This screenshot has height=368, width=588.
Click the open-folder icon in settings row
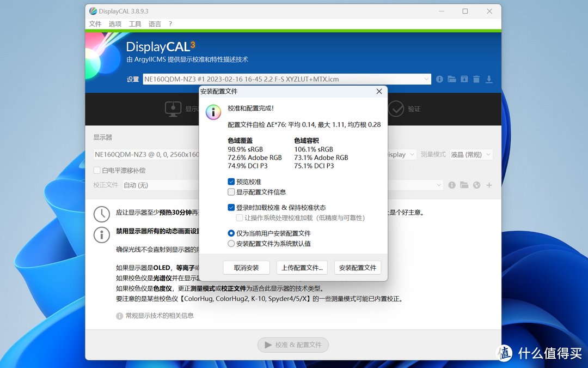point(452,79)
